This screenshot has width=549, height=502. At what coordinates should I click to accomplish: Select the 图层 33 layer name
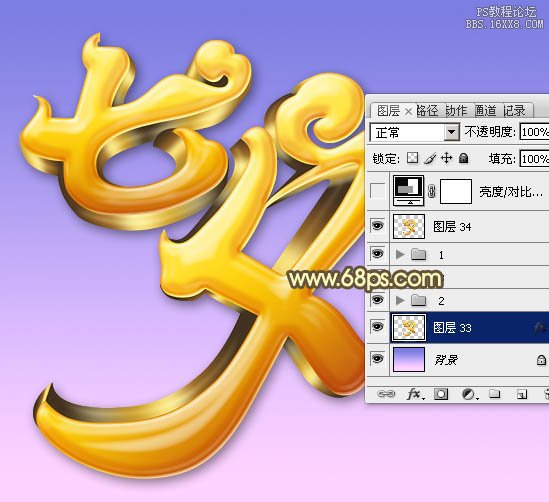(x=452, y=328)
